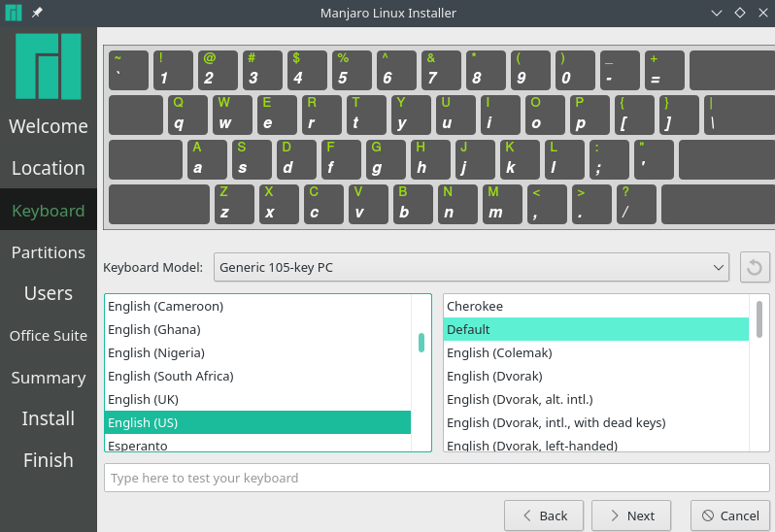
Task: Click the pin window icon
Action: (37, 13)
